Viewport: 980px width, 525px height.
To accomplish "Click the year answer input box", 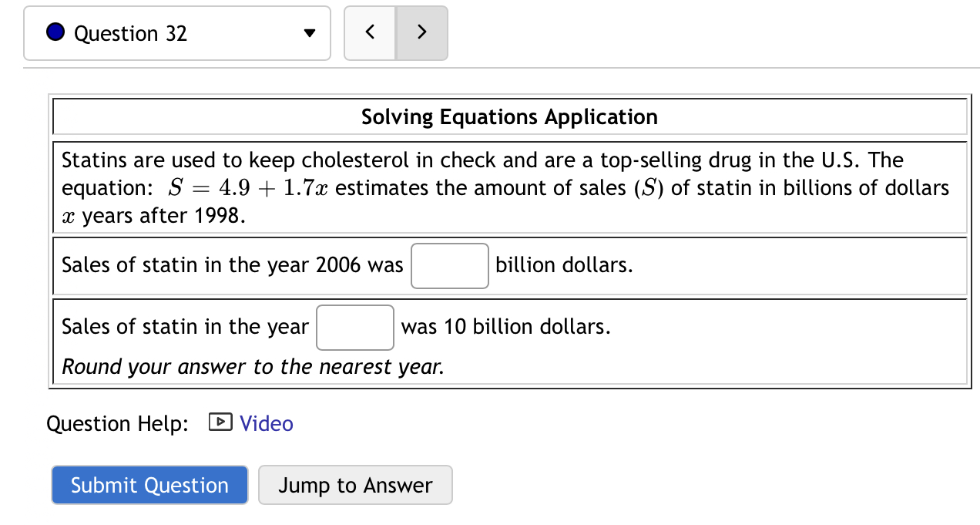I will click(x=354, y=327).
